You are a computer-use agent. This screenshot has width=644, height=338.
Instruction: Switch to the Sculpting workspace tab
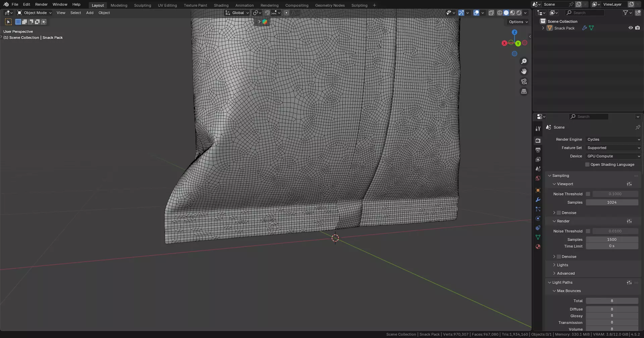pos(143,5)
